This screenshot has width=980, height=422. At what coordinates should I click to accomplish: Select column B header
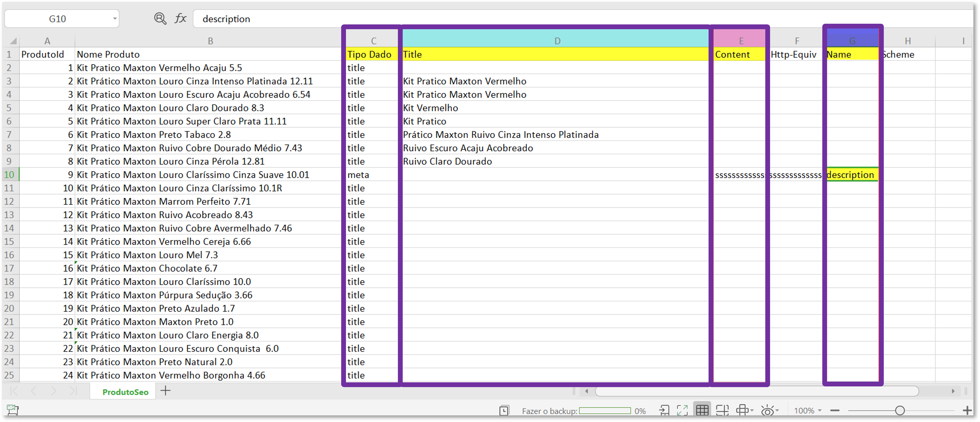point(210,41)
